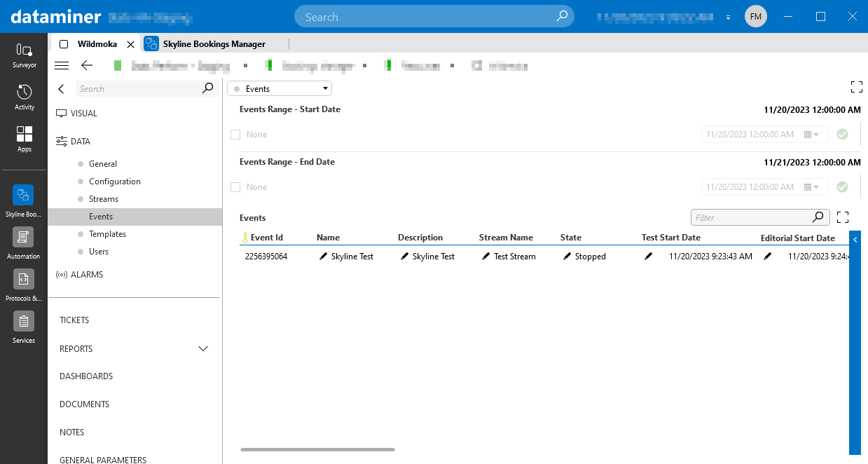This screenshot has height=464, width=868.
Task: Apply the End Date with green checkmark
Action: 842,186
